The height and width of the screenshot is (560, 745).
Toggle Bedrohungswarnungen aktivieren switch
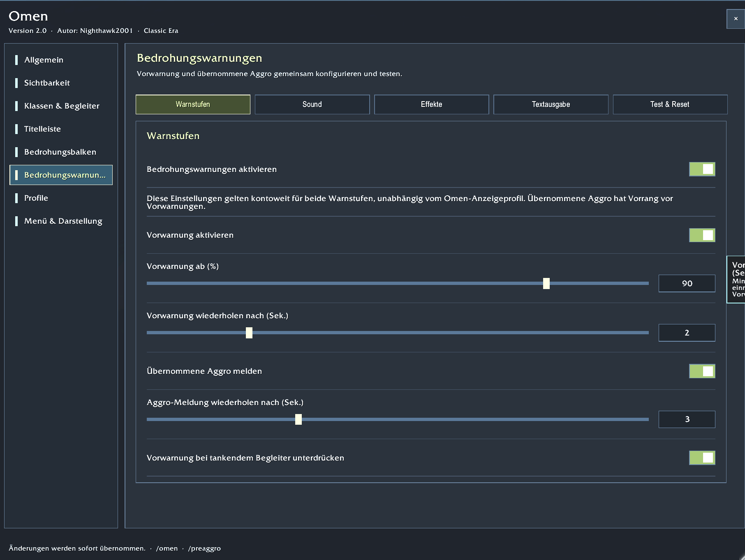pos(702,169)
